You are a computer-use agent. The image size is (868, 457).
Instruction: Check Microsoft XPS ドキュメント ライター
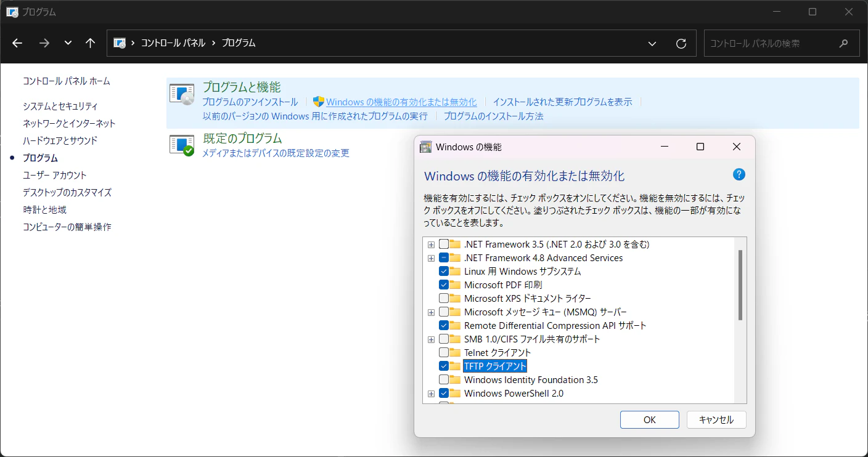[x=444, y=299]
